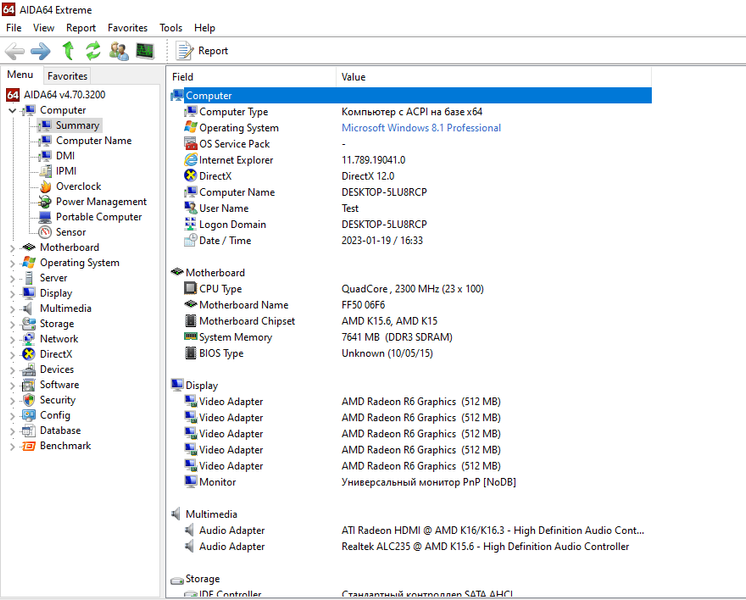
Task: Expand the Display tree node
Action: tap(12, 294)
